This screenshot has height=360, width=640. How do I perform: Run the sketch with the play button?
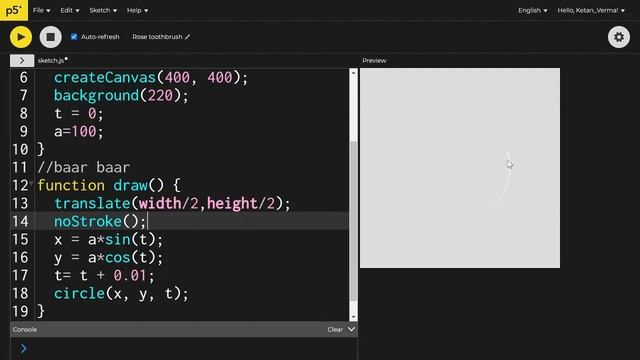tap(21, 37)
